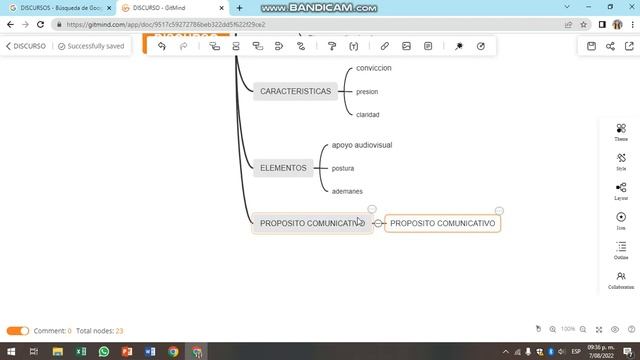Open options bubble above gray PROPOSITO node
The height and width of the screenshot is (360, 640).
[371, 209]
